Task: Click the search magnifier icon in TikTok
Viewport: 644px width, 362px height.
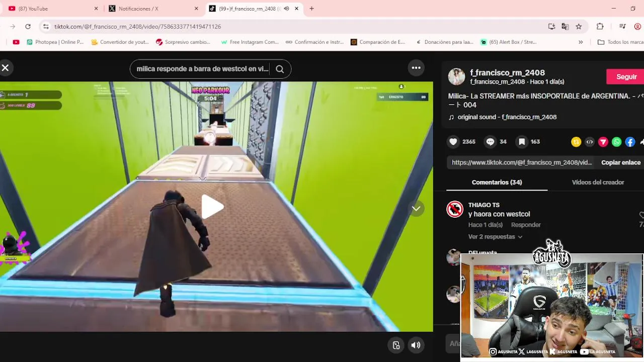Action: pos(280,69)
